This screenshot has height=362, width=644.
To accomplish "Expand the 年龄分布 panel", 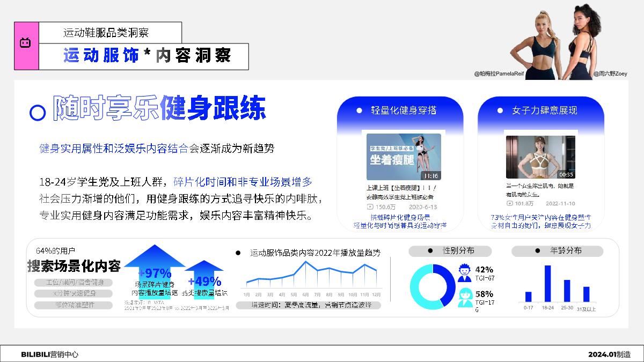I will (558, 251).
